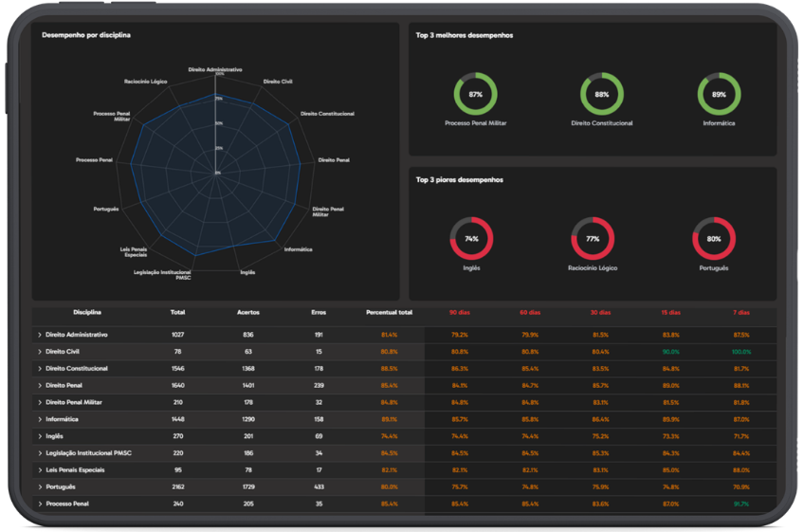Expand the Inglês row chevron
The image size is (804, 532).
point(40,436)
